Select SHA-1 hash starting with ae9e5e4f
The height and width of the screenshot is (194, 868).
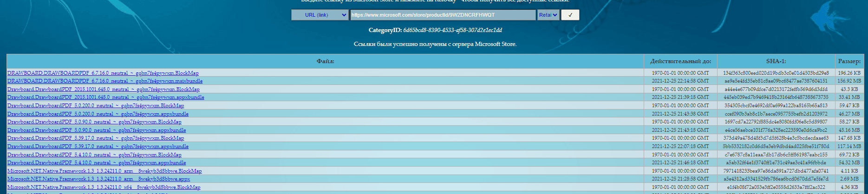coord(776,81)
